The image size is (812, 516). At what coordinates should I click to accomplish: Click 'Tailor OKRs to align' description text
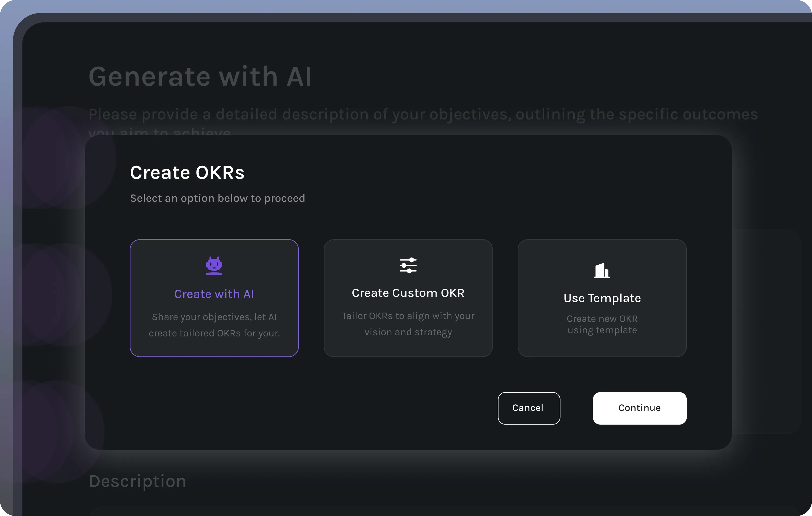click(408, 316)
